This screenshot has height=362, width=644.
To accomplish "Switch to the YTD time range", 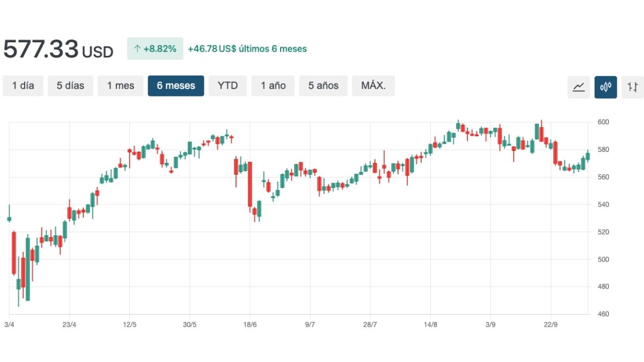I will (x=228, y=86).
